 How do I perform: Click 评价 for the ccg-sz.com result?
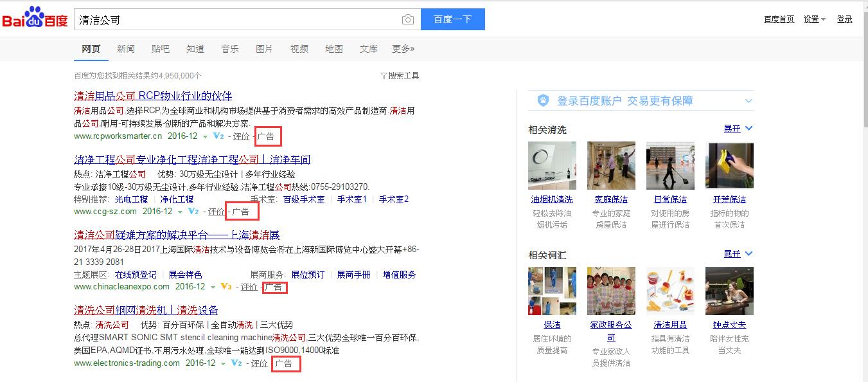tap(217, 212)
